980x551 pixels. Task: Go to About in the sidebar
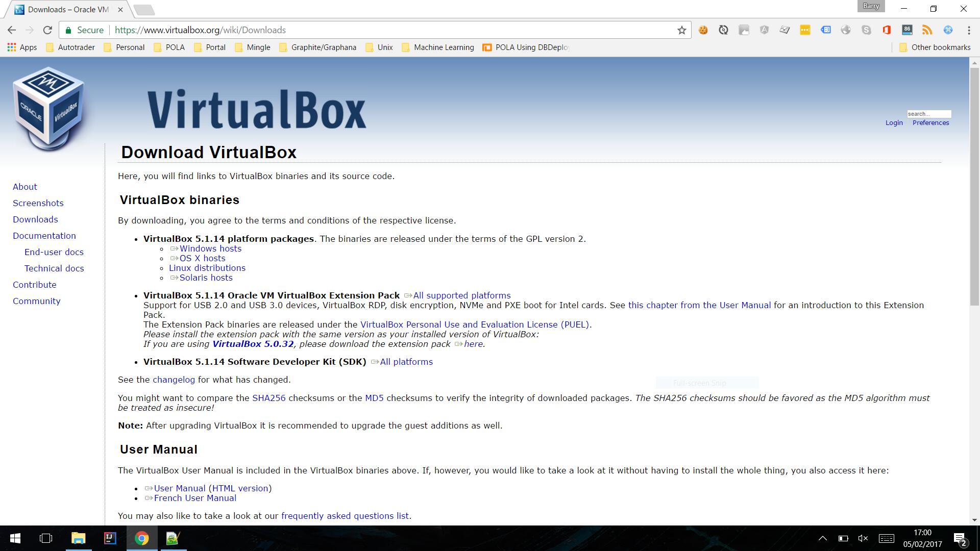(25, 187)
